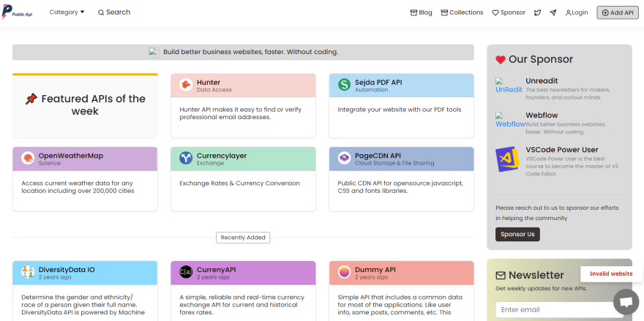Screen dimensions: 644x321
Task: Click Get weekly updates for new APIs text
Action: 541,288
